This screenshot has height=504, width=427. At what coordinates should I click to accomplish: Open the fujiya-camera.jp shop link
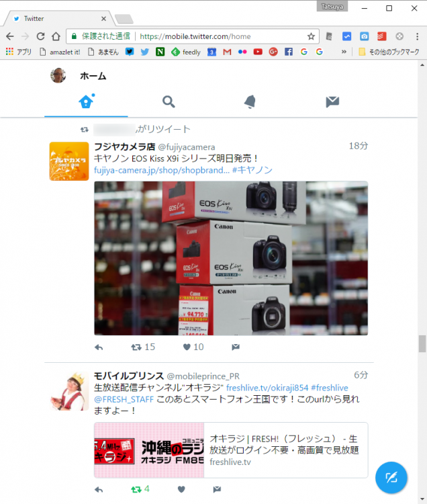coord(162,171)
